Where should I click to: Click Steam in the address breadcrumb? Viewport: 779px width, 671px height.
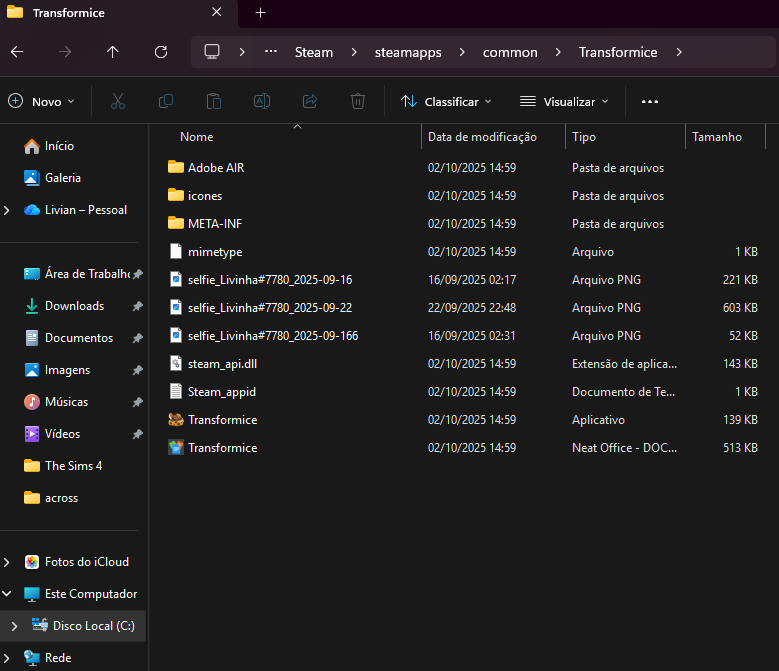pyautogui.click(x=314, y=52)
